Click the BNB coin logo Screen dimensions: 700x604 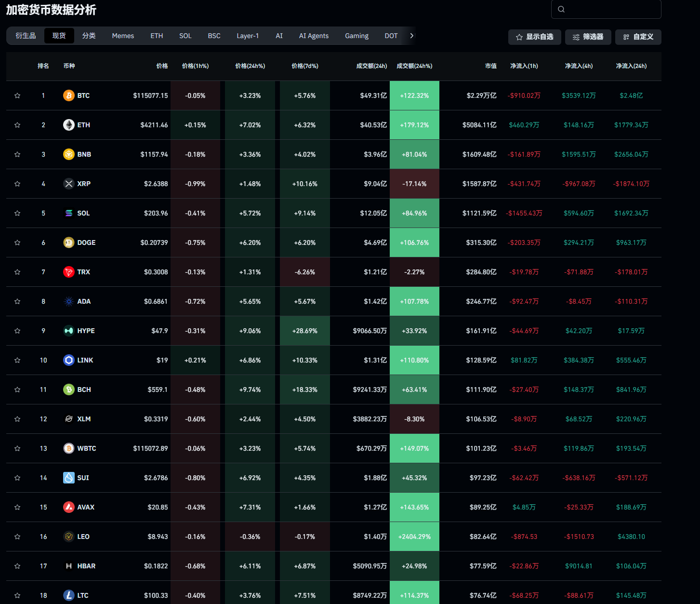pos(69,154)
